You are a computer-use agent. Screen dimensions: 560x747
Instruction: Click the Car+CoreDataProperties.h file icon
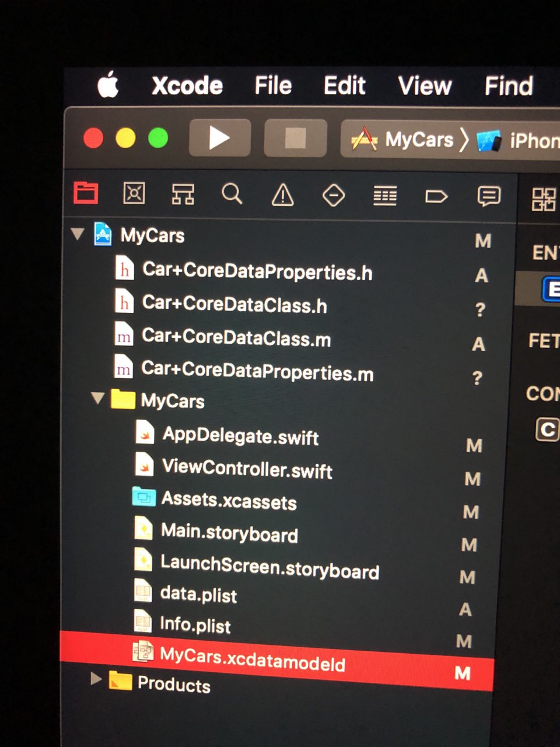coord(124,269)
